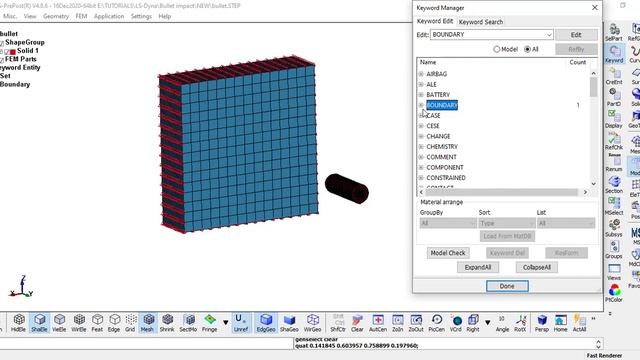This screenshot has width=640, height=360.
Task: Expand the ALE keyword node
Action: pos(421,84)
